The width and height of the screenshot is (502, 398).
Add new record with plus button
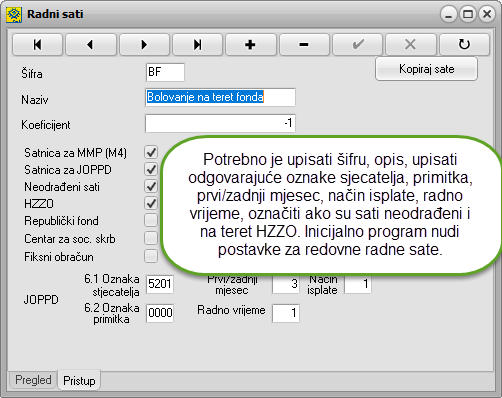251,44
